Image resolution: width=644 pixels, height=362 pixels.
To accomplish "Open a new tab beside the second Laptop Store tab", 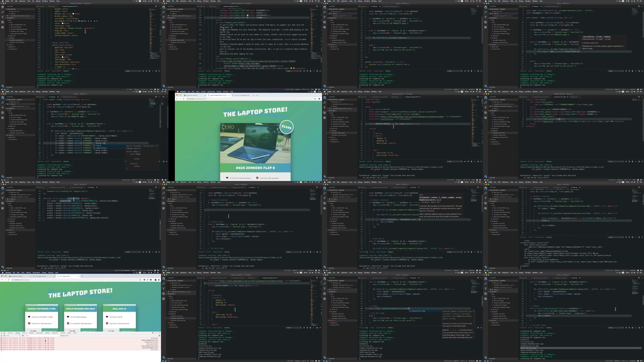I will pos(82,276).
